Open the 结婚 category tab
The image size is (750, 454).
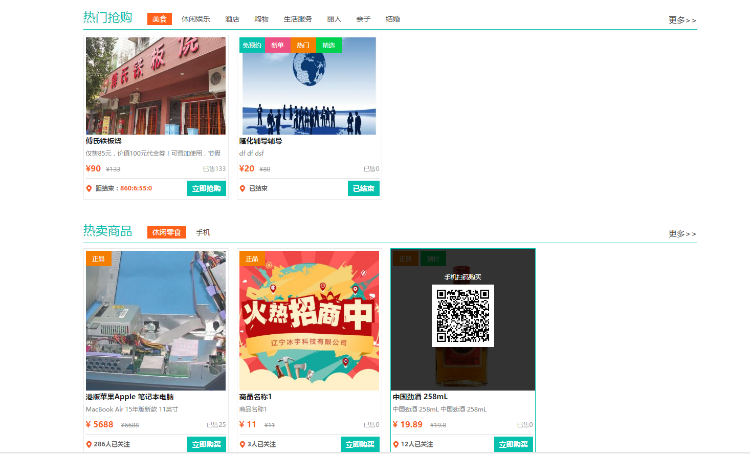392,19
